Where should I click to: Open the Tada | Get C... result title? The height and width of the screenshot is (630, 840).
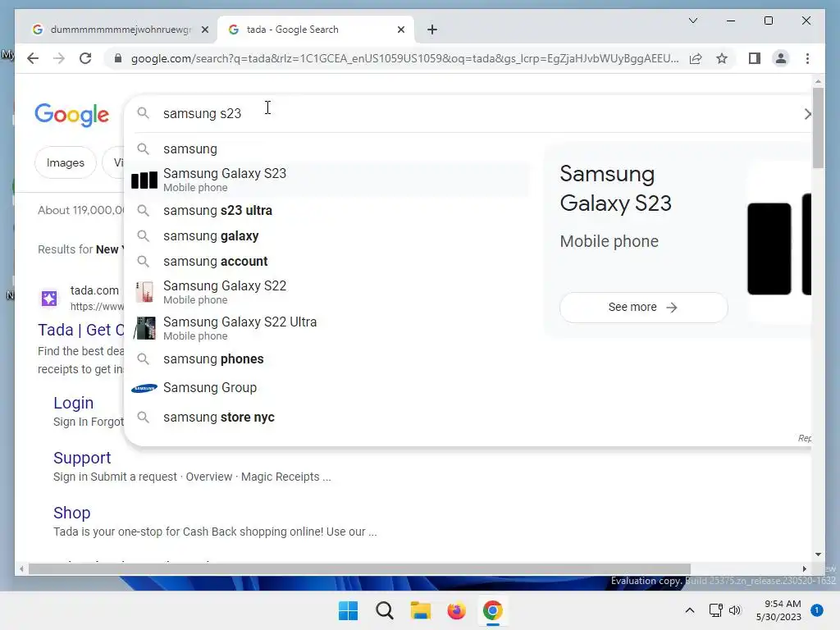[81, 330]
